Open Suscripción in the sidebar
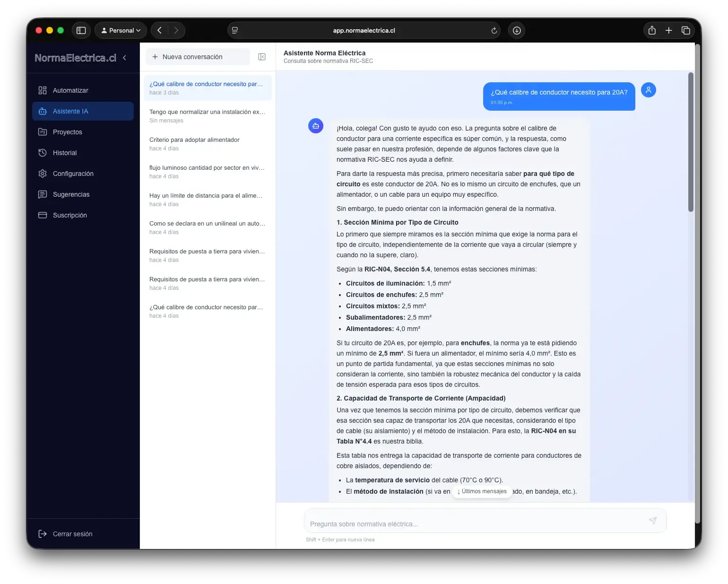This screenshot has width=728, height=584. coord(83,215)
